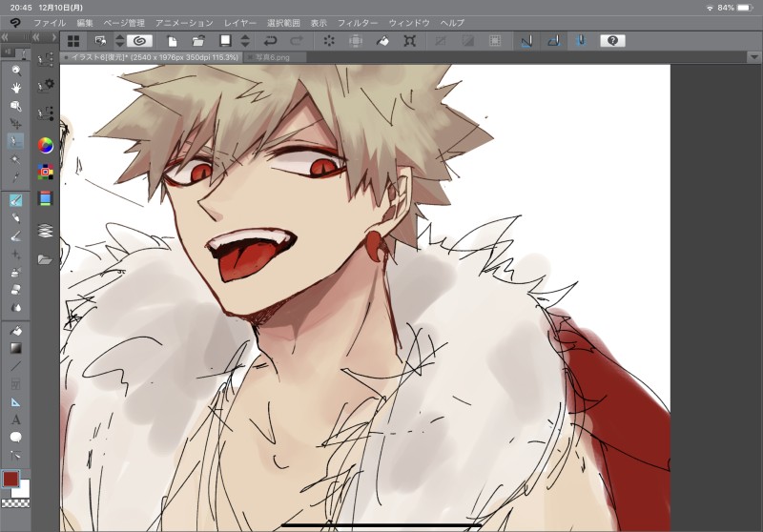Image resolution: width=763 pixels, height=532 pixels.
Task: Open the 編集 menu
Action: (85, 23)
